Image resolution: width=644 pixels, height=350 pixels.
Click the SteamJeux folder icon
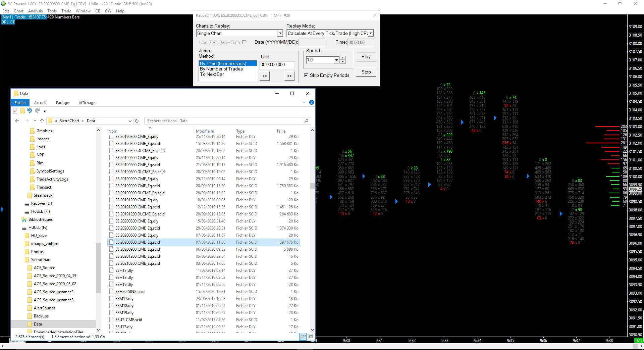30,195
